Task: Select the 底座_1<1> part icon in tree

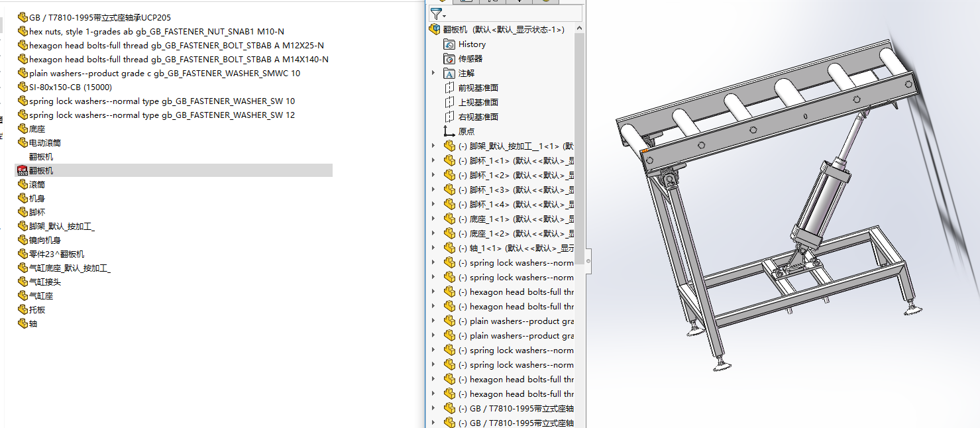Action: click(x=450, y=219)
